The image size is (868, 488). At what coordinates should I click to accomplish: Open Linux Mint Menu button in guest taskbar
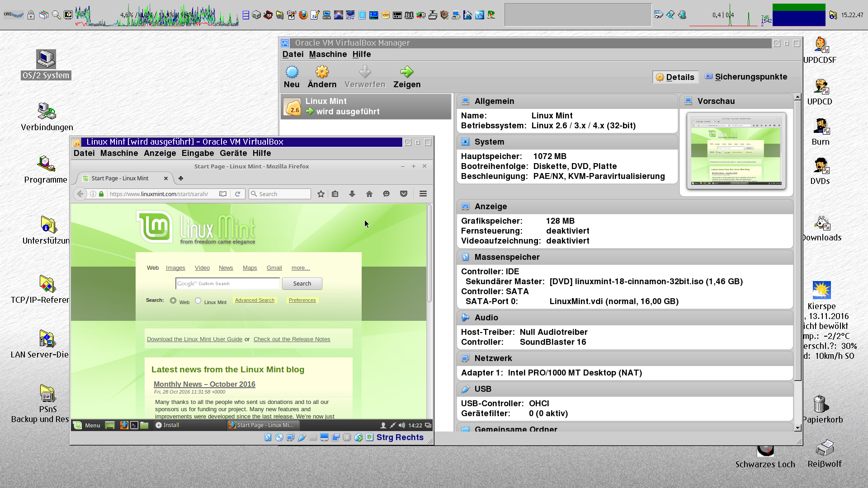pos(87,425)
